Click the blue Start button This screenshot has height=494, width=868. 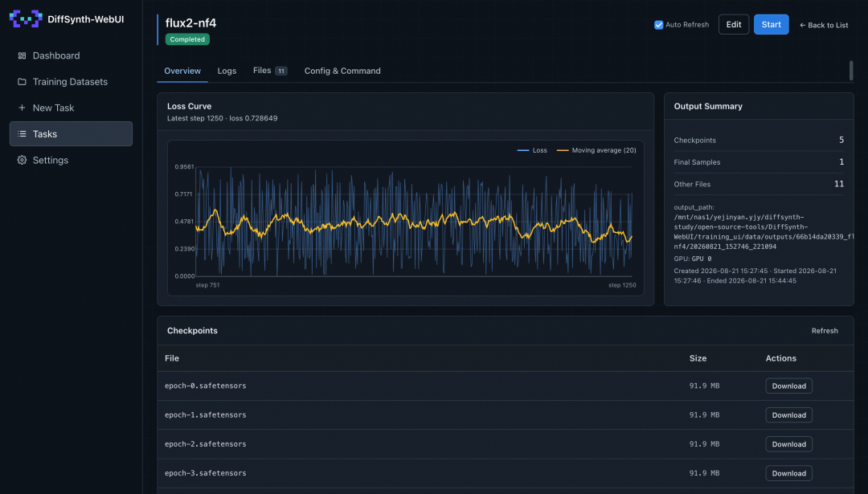[771, 24]
